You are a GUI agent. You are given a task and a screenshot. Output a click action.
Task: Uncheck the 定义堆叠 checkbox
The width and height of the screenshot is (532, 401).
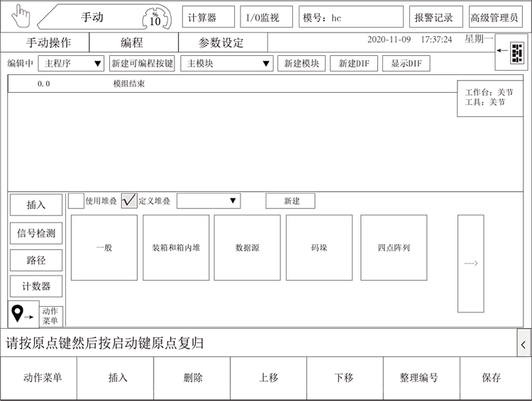point(129,201)
